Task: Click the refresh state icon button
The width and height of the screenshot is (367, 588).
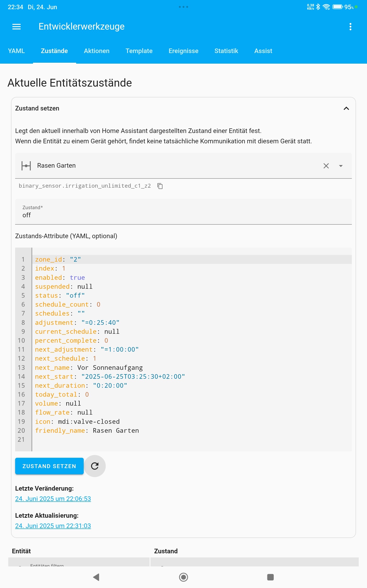Action: point(95,466)
